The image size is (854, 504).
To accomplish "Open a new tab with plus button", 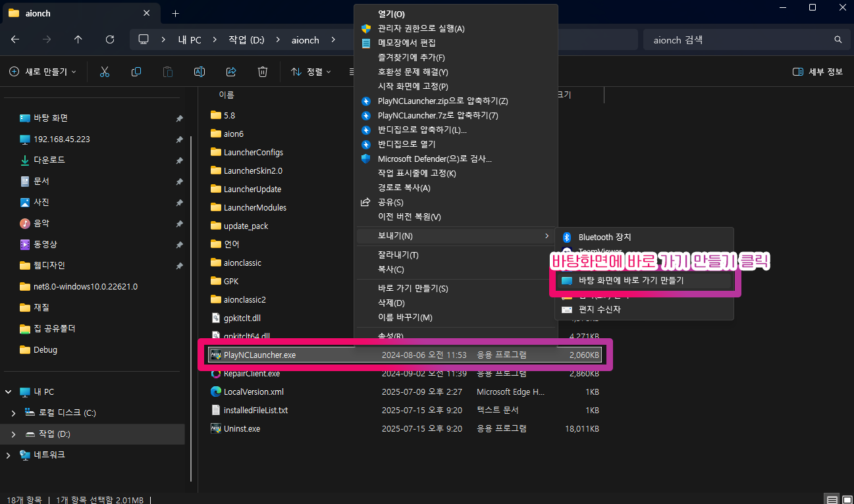I will 175,13.
